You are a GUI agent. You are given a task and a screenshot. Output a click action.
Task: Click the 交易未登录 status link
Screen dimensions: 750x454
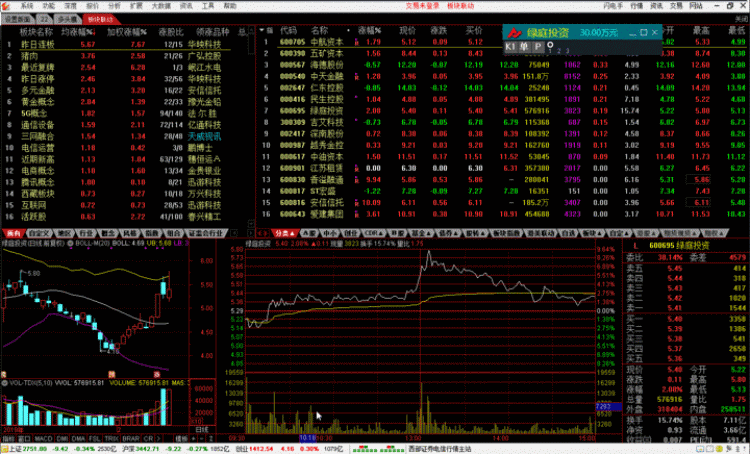pos(422,6)
